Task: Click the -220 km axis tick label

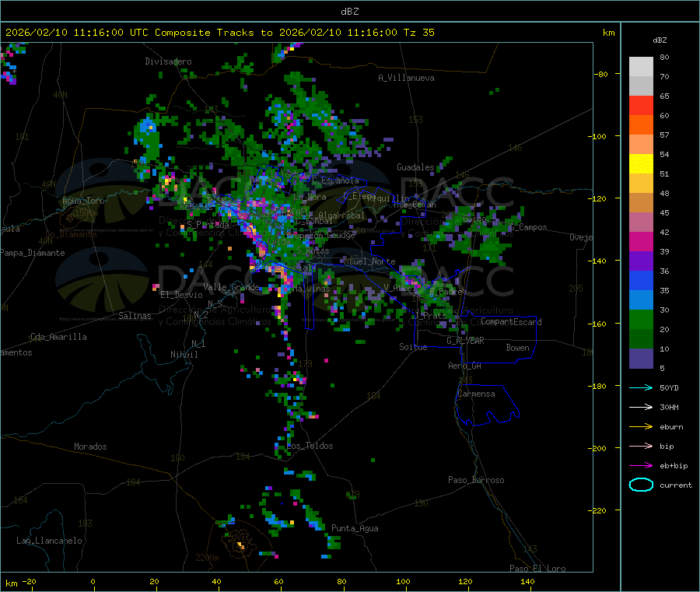Action: (599, 510)
